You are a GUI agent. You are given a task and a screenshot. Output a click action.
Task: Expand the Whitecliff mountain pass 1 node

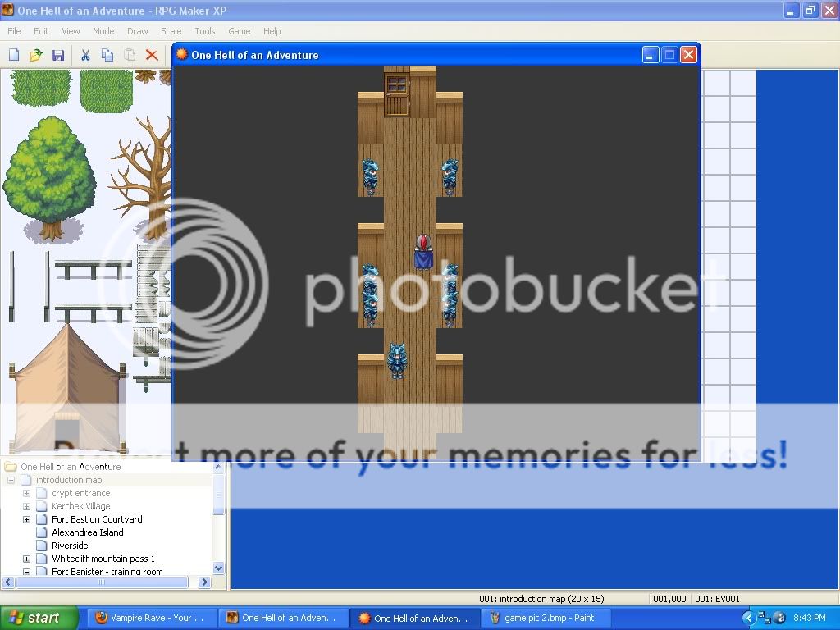(x=26, y=559)
